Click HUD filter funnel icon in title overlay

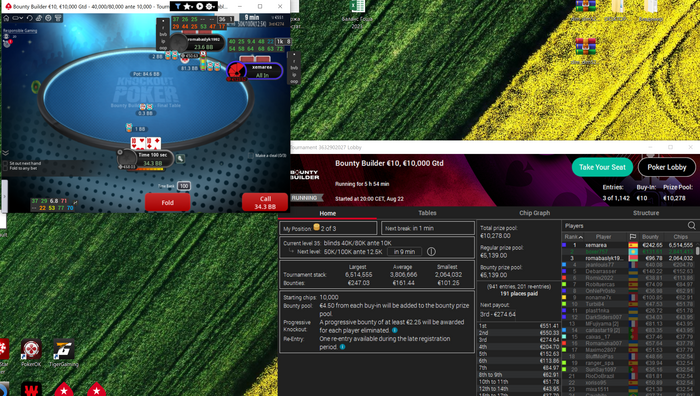[x=178, y=6]
